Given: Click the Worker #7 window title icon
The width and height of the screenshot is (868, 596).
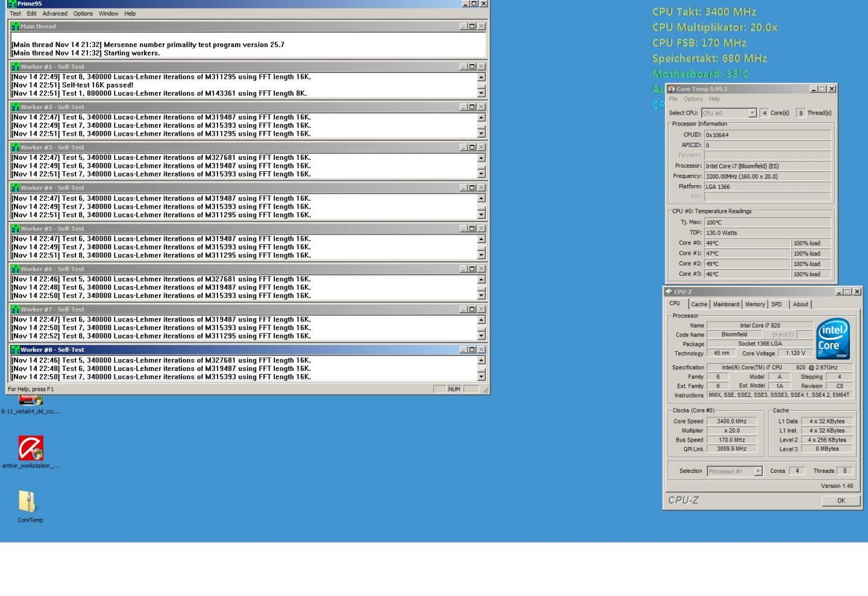Looking at the screenshot, I should 15,309.
